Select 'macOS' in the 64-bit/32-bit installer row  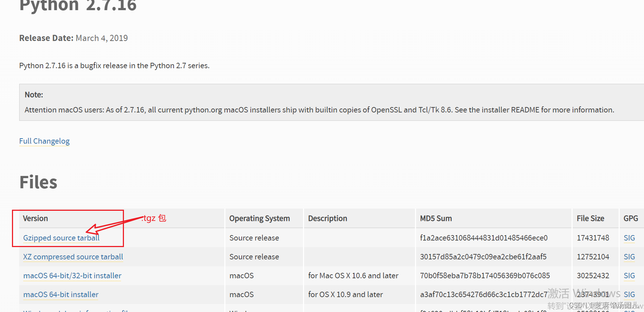click(241, 276)
